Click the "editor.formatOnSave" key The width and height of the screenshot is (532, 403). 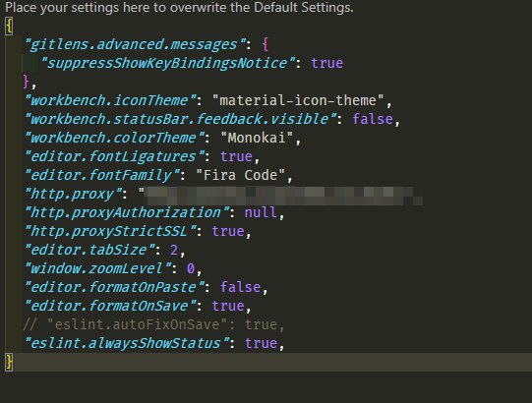[110, 306]
